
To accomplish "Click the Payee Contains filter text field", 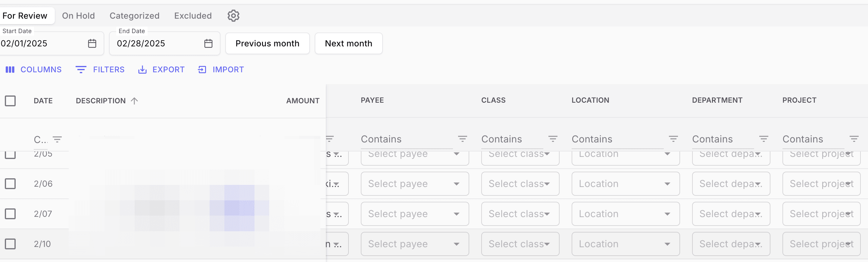I will point(406,139).
